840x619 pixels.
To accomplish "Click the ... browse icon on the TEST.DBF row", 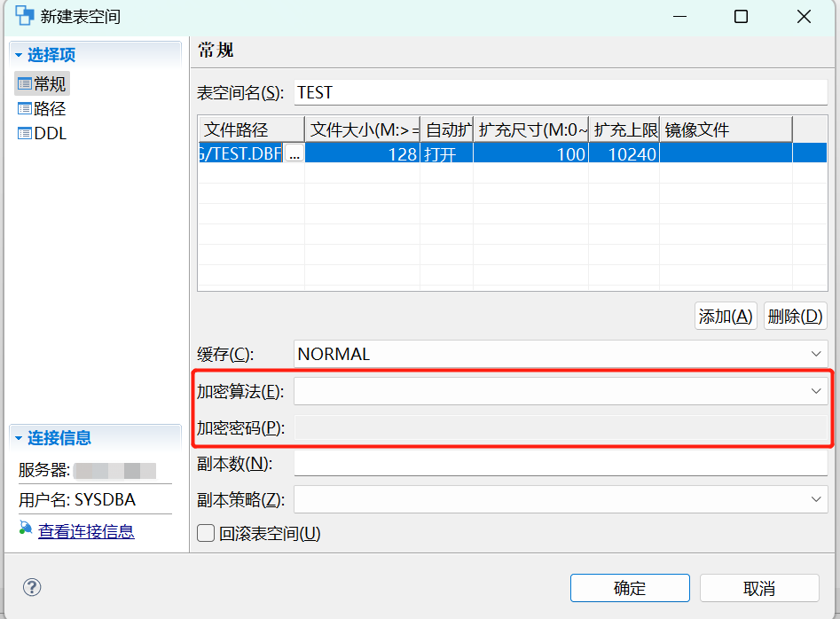I will (295, 152).
